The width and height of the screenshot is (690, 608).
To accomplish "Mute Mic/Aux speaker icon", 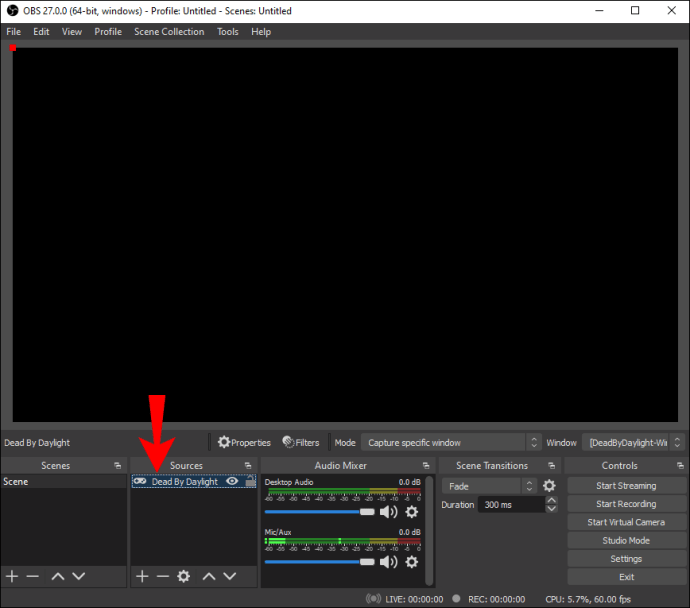I will click(x=388, y=562).
